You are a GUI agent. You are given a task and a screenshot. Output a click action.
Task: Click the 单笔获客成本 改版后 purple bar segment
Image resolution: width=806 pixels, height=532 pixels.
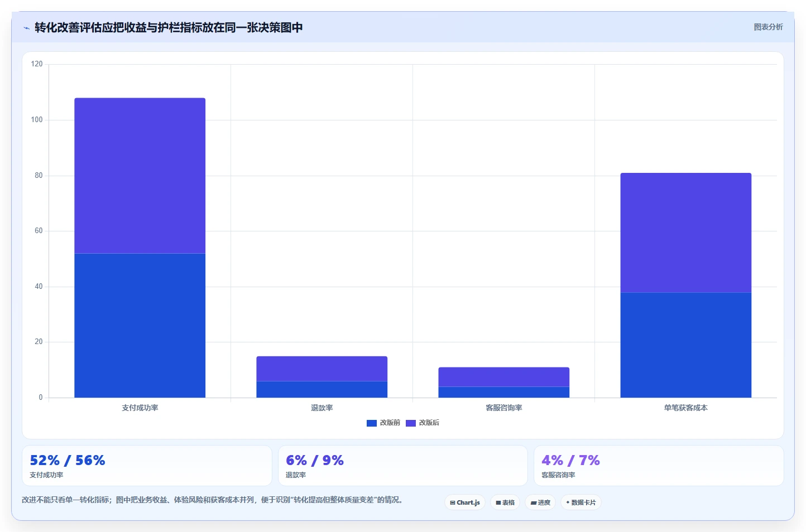coord(686,233)
